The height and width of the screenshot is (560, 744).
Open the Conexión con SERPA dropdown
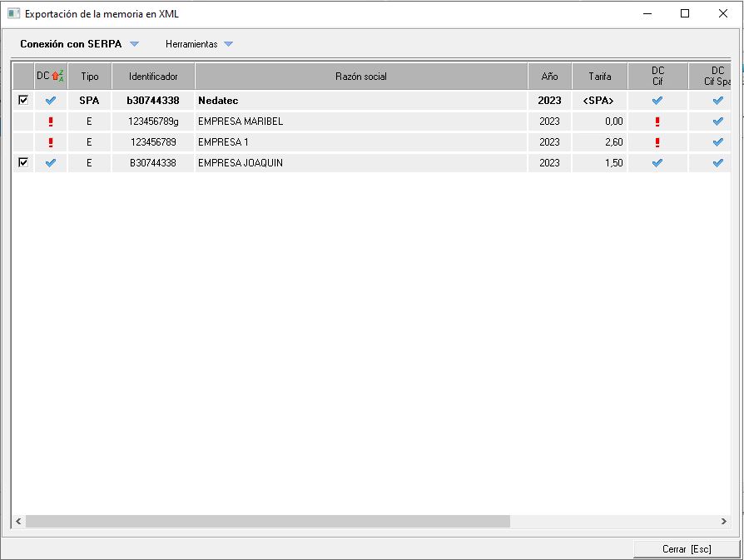pos(79,44)
